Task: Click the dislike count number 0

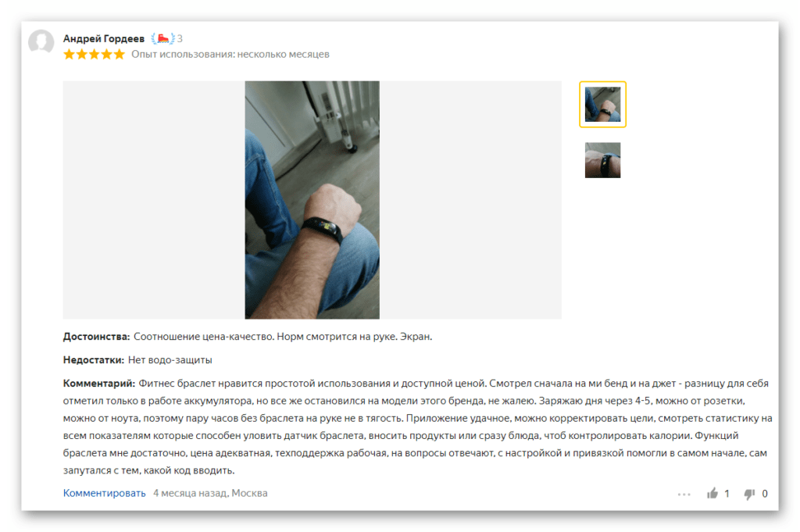Action: coord(765,494)
